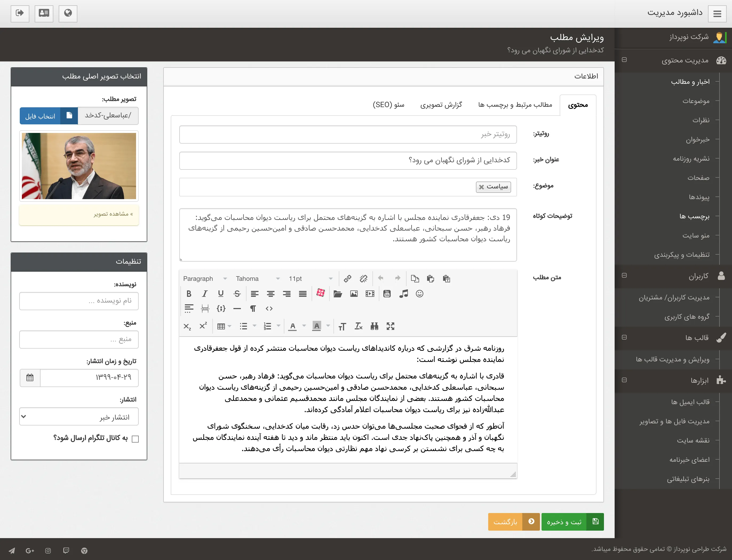
Task: Click the insert link icon
Action: tap(348, 278)
